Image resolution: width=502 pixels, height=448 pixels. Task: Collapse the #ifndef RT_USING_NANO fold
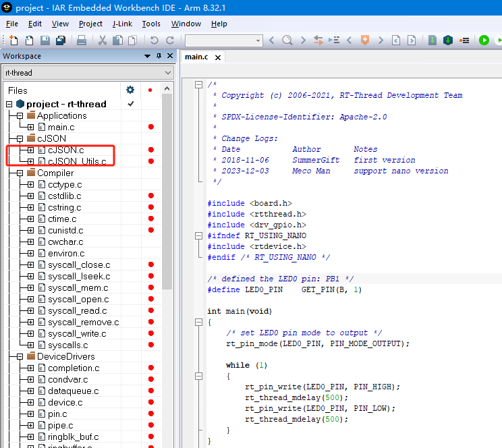click(199, 236)
